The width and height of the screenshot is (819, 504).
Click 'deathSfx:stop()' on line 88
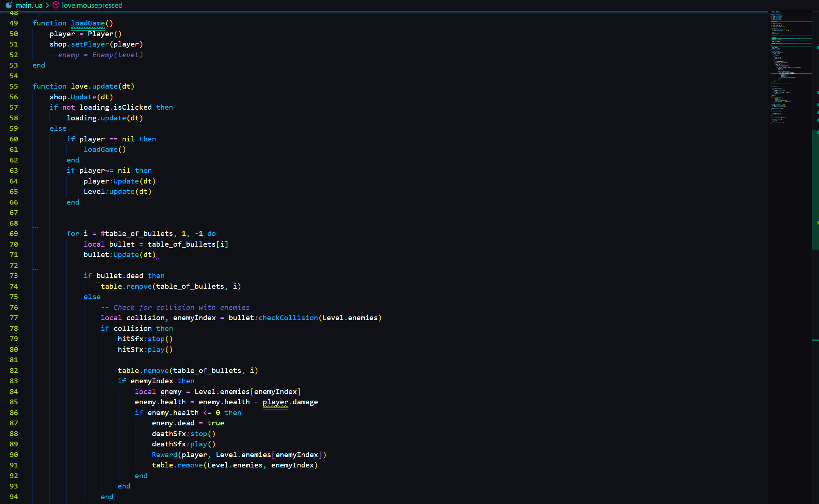(184, 434)
